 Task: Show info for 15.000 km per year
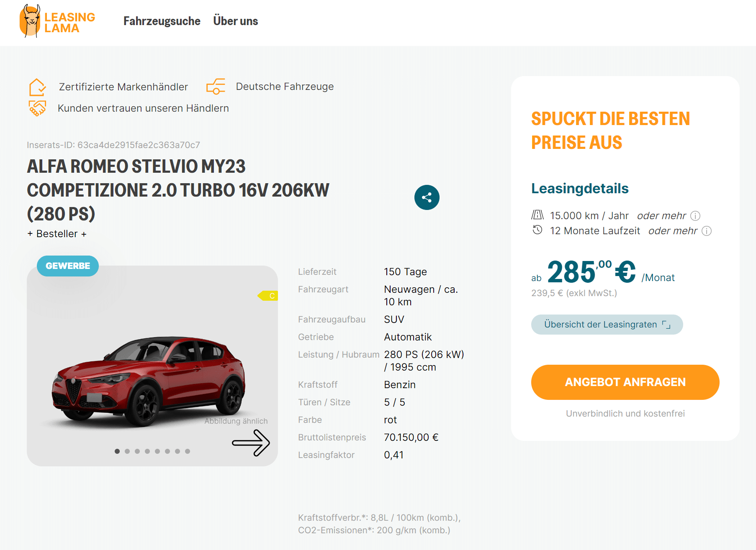(x=695, y=216)
